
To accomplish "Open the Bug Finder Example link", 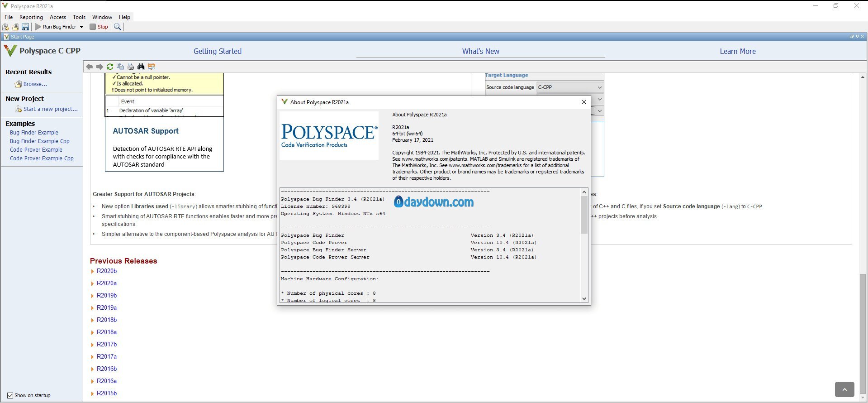I will (34, 133).
